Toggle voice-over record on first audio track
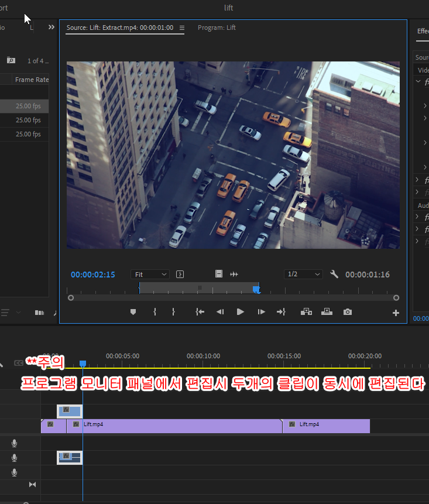 click(x=15, y=444)
